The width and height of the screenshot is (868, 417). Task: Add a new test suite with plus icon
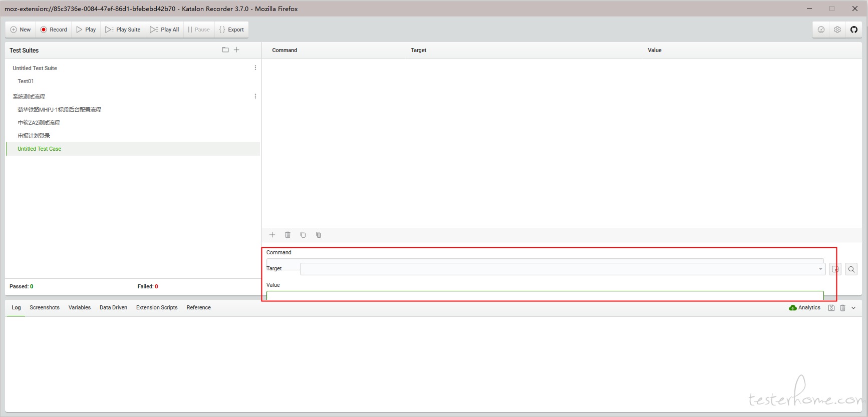click(236, 50)
